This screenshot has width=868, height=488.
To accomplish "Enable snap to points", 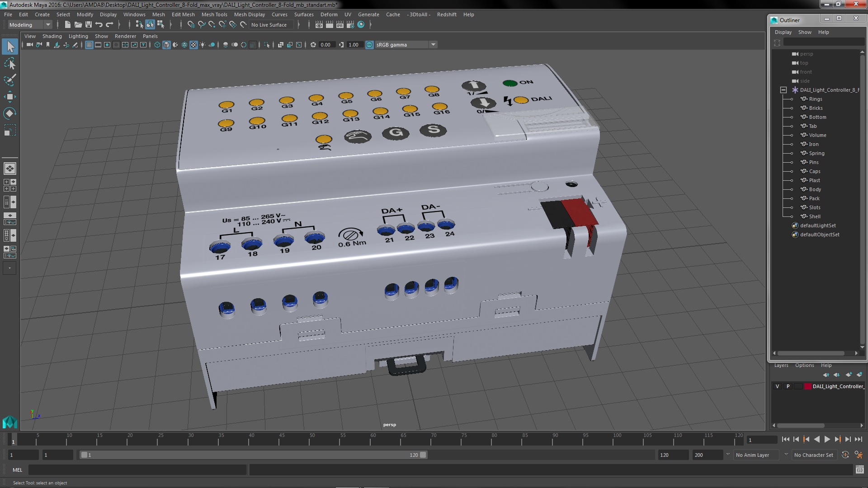I will pyautogui.click(x=212, y=25).
